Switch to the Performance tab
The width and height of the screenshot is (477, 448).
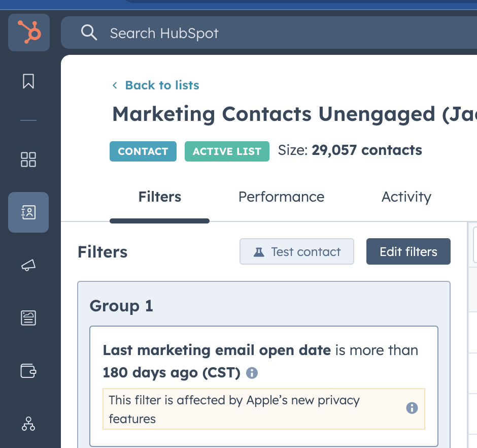click(281, 197)
